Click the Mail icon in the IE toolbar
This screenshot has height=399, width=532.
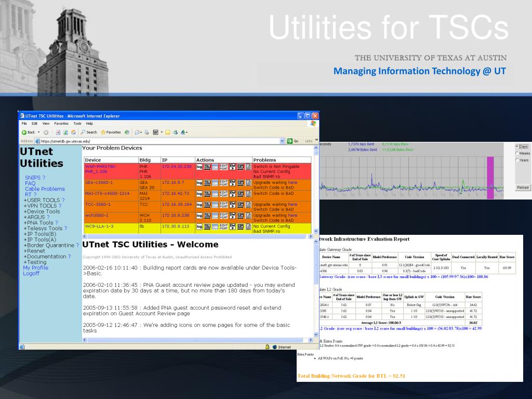pyautogui.click(x=137, y=132)
